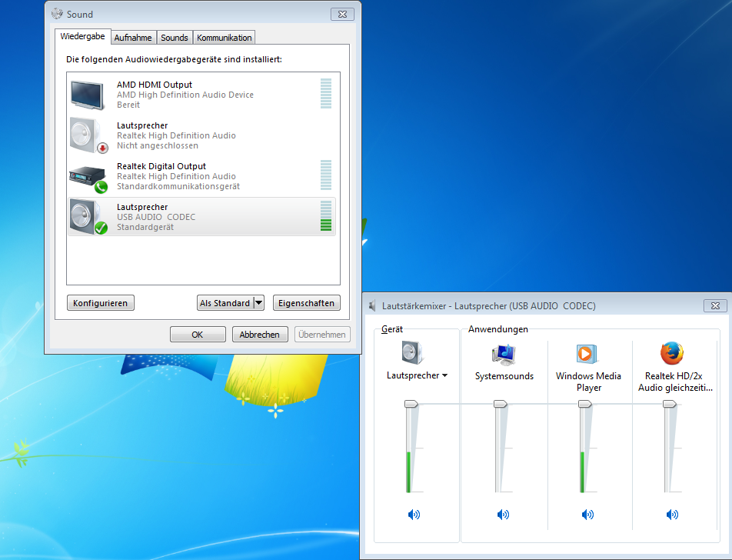Viewport: 732px width, 560px height.
Task: Expand the Als Standard dropdown arrow
Action: [x=258, y=303]
